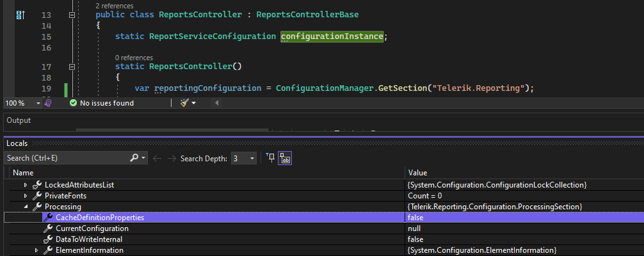This screenshot has height=256, width=644.
Task: Open the editor zoom level dropdown
Action: pyautogui.click(x=38, y=103)
